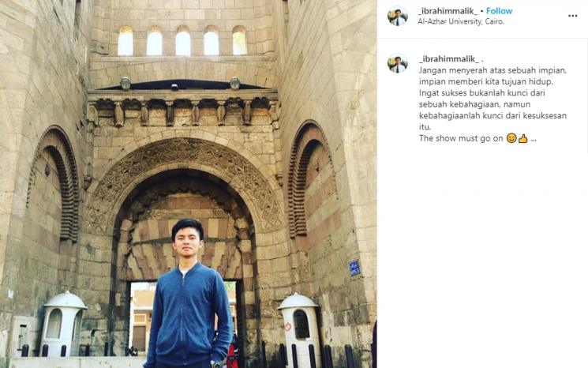Screen dimensions: 588x368
Task: Click the _ibrahimmalik_ username above the caption
Action: (x=449, y=59)
